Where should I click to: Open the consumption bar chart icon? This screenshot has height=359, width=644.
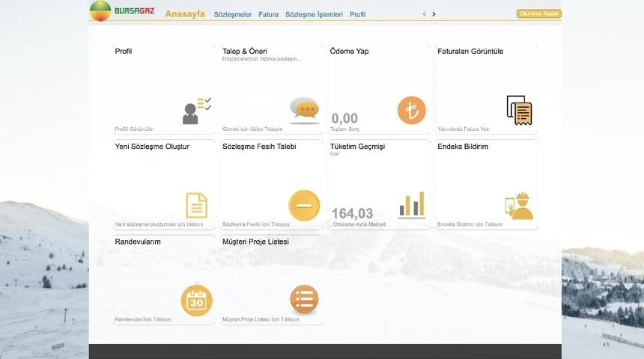click(412, 205)
